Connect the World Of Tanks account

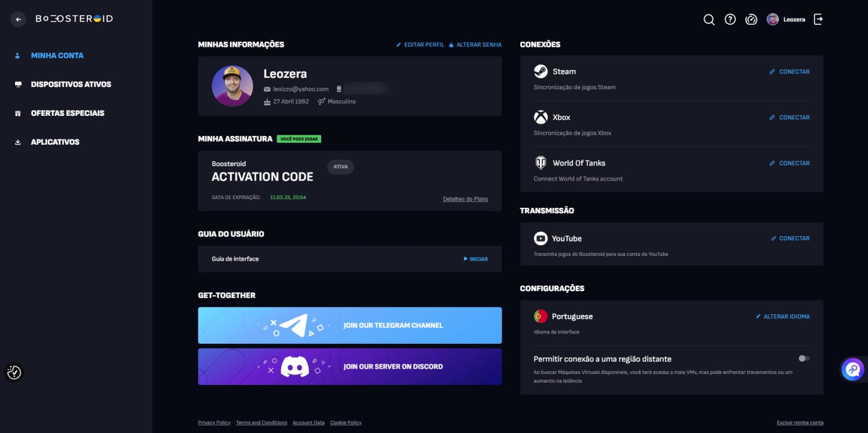[x=789, y=163]
